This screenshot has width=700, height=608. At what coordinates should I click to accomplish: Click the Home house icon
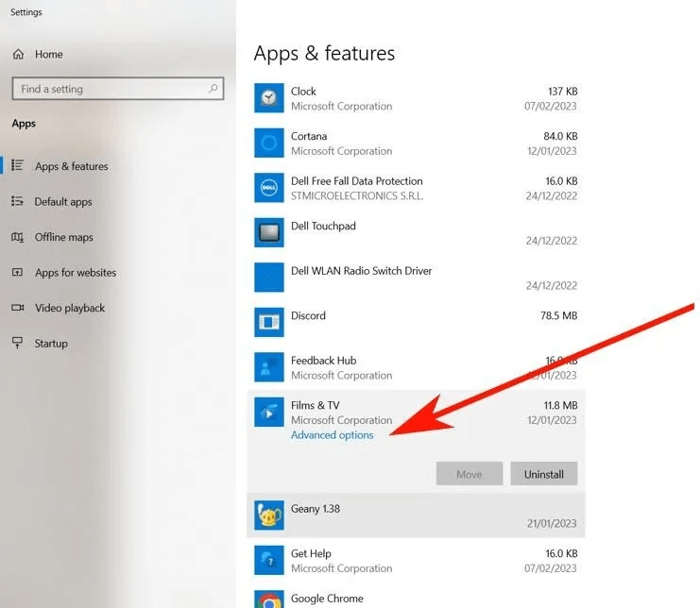tap(18, 55)
